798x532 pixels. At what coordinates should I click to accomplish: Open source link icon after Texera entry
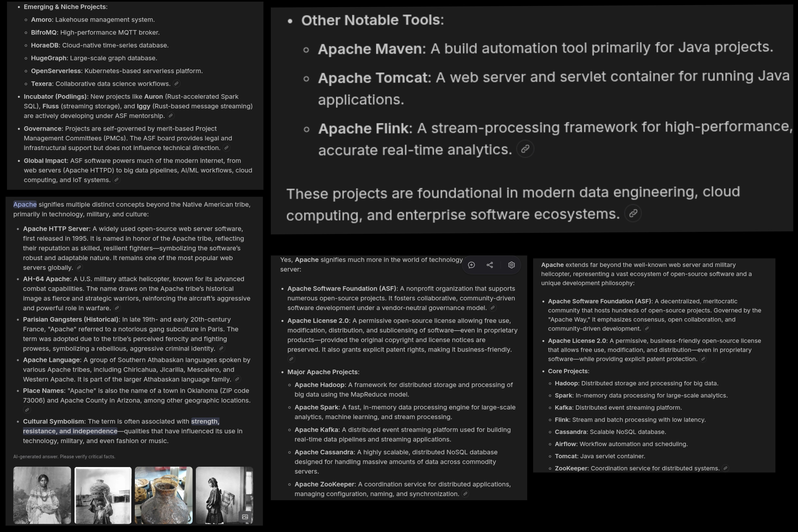177,83
